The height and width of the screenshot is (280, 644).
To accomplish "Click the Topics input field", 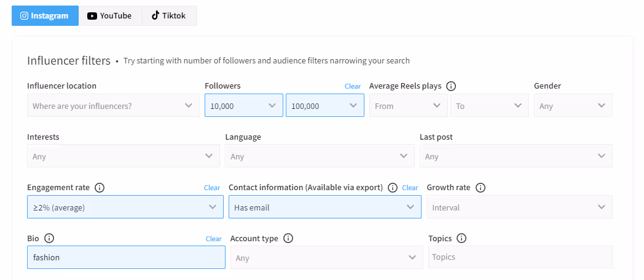I will (x=520, y=257).
